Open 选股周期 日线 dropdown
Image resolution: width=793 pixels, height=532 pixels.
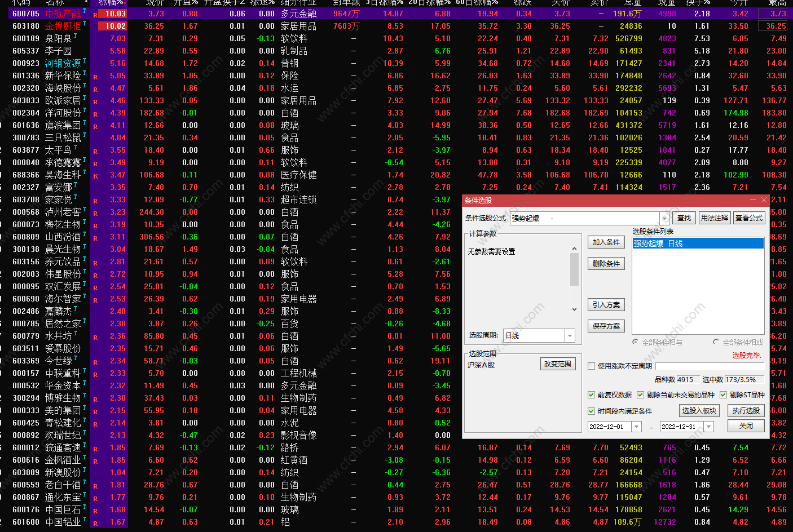[570, 335]
